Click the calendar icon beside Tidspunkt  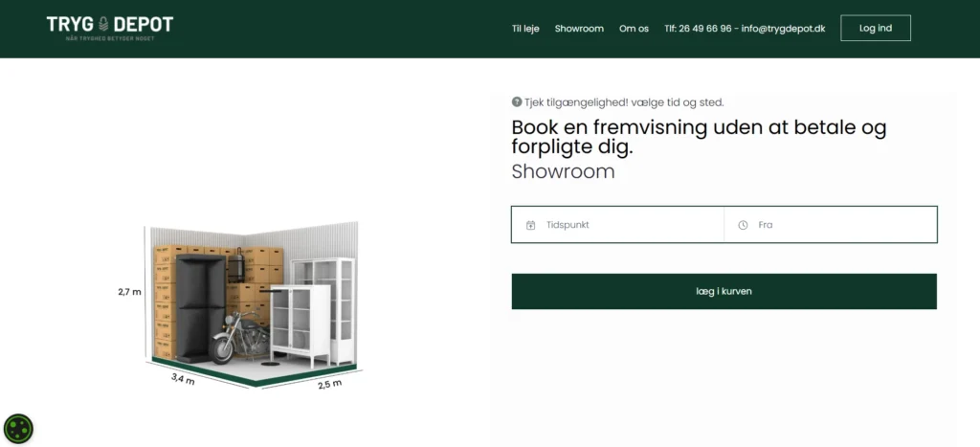pyautogui.click(x=530, y=225)
